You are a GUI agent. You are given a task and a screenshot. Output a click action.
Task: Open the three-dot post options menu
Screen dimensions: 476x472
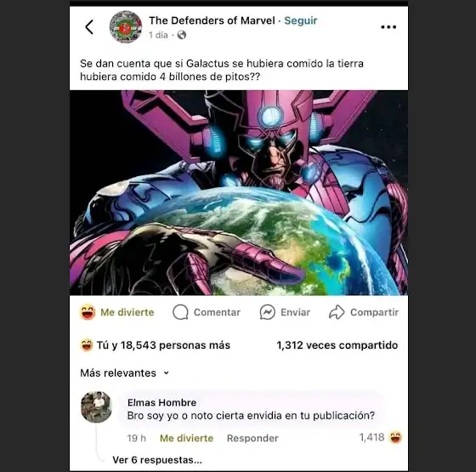[388, 27]
